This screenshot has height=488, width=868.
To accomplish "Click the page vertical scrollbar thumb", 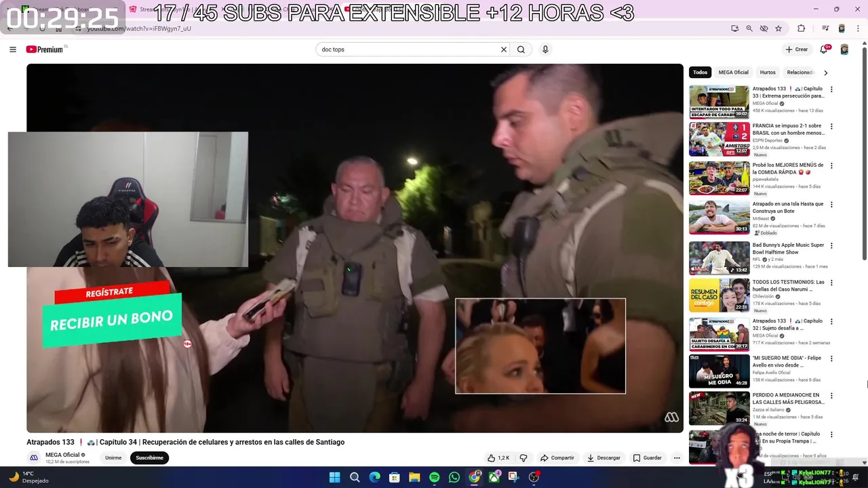I will coord(865,152).
